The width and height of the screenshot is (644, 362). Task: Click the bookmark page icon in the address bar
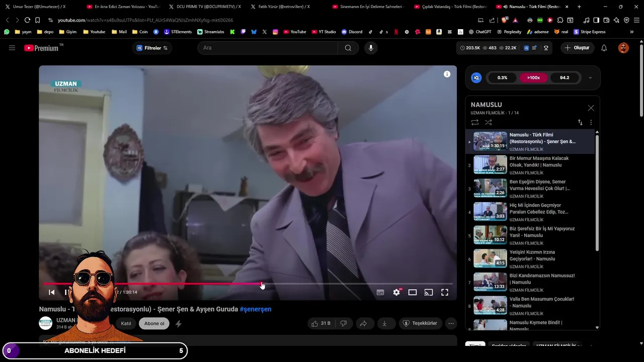click(x=37, y=20)
